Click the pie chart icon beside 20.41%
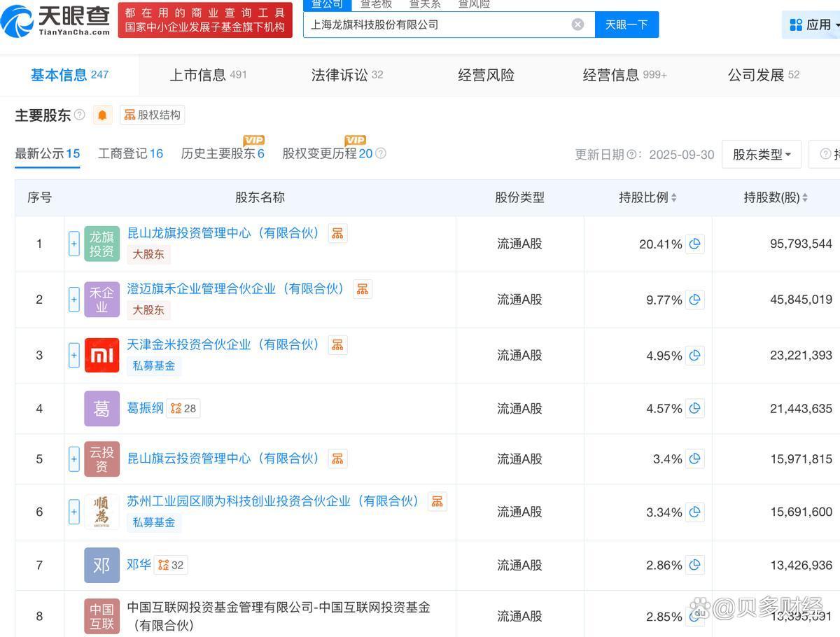The height and width of the screenshot is (637, 840). pyautogui.click(x=695, y=244)
